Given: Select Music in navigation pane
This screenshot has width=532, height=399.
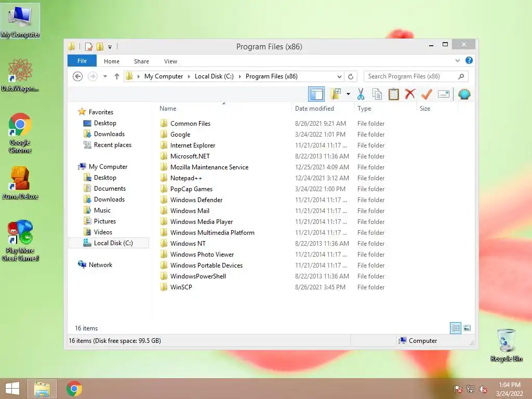Looking at the screenshot, I should [102, 210].
